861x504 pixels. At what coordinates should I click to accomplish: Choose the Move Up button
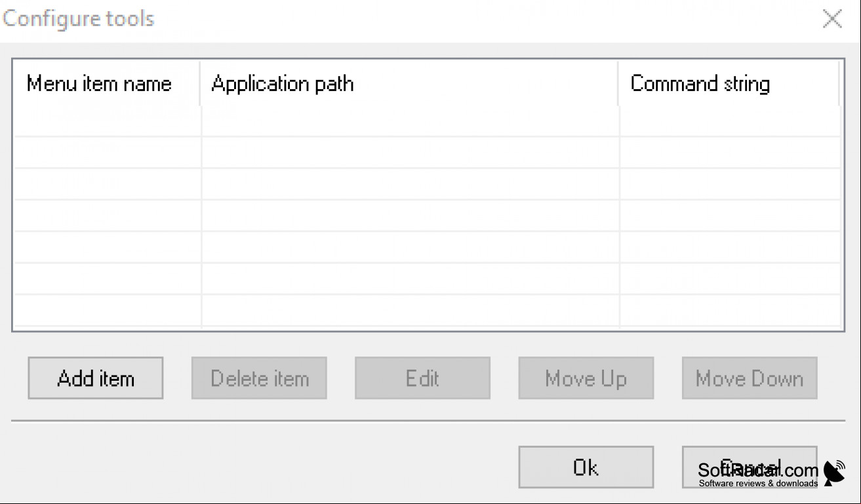586,378
